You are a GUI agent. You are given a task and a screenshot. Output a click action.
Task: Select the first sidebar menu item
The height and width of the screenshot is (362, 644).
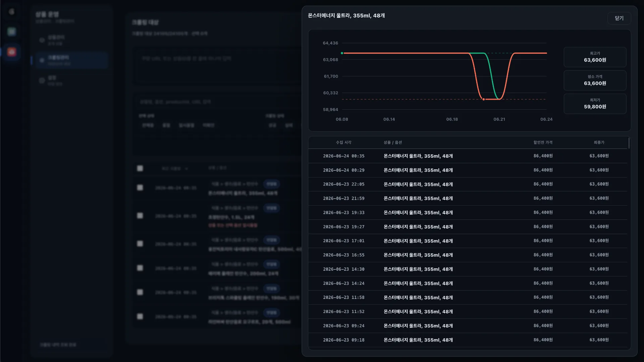pos(71,40)
